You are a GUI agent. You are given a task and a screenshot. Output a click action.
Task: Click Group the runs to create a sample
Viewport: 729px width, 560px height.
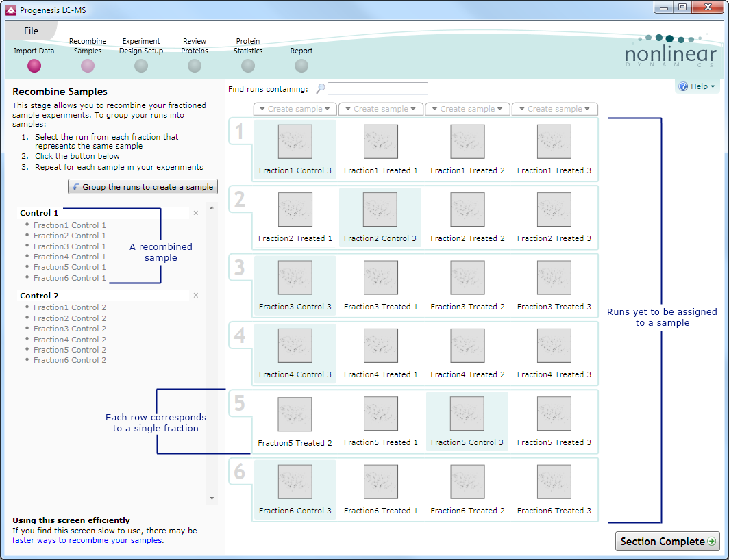click(143, 187)
